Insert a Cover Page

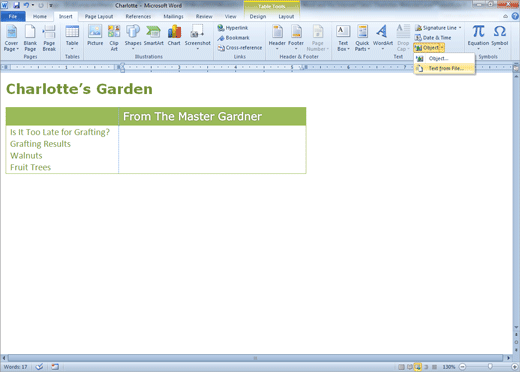(x=11, y=38)
